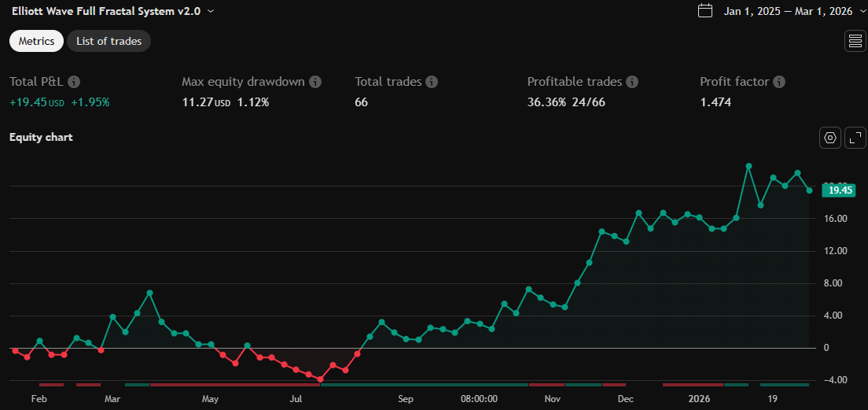Click the 16.00 label on the value axis
Screen dimensions: 868x410
point(834,219)
